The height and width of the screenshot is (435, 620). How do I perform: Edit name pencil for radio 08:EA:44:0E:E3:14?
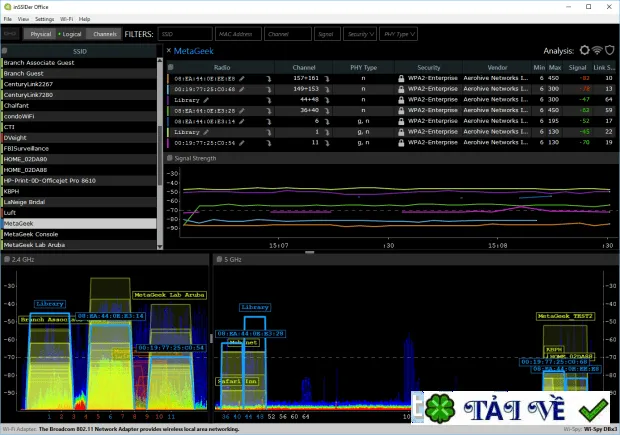[242, 121]
